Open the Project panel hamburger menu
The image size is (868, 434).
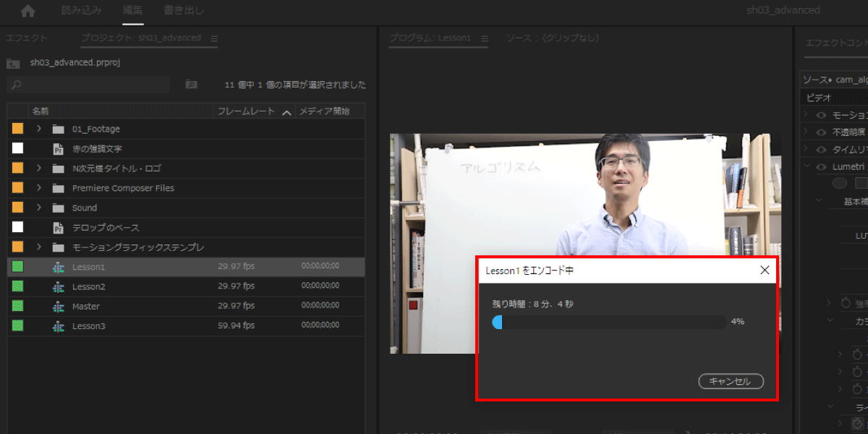coord(214,38)
